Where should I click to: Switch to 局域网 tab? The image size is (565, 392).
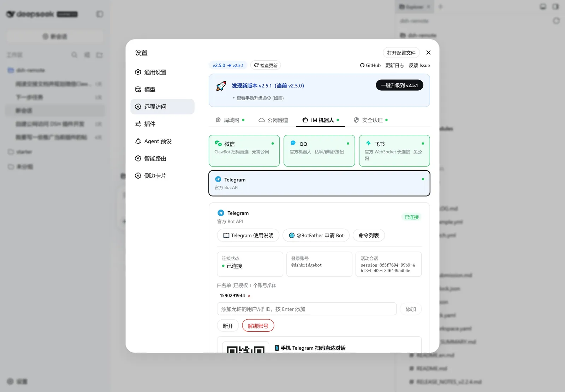[230, 120]
